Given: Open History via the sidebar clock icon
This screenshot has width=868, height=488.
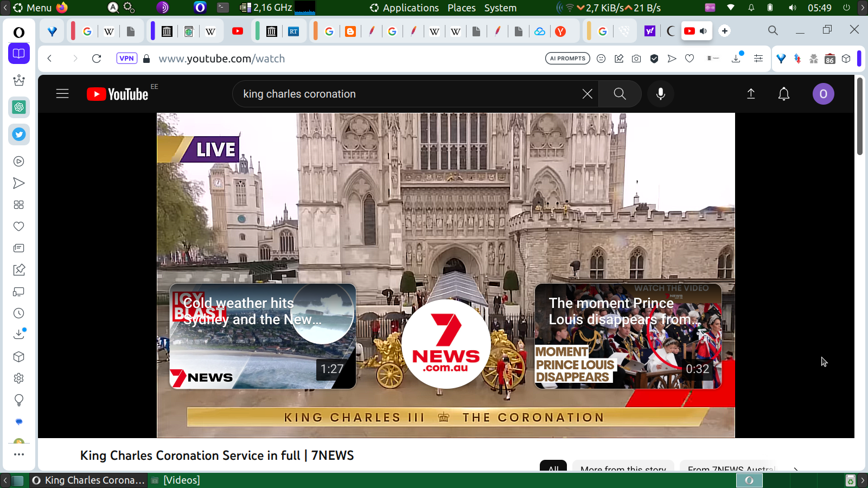Looking at the screenshot, I should pos(19,313).
